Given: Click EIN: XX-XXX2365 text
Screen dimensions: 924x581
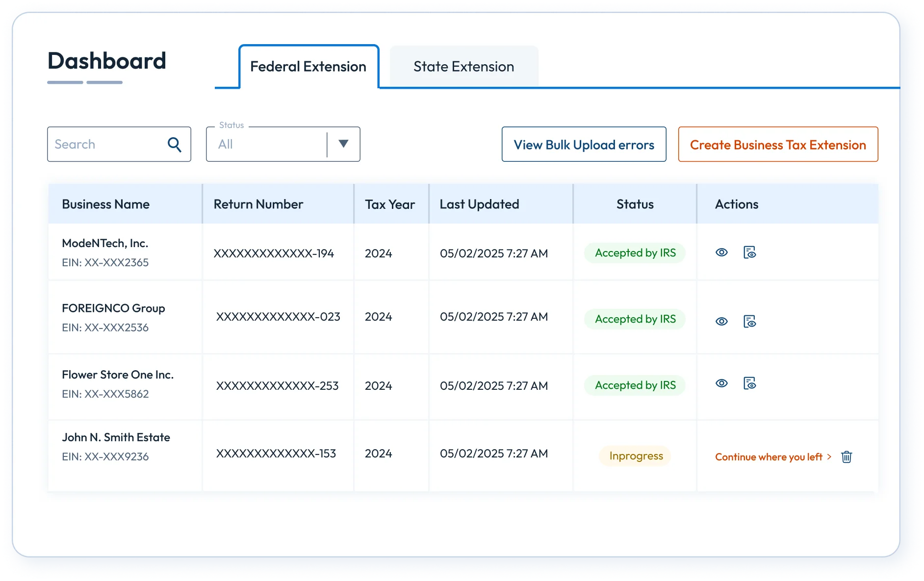Looking at the screenshot, I should point(105,263).
